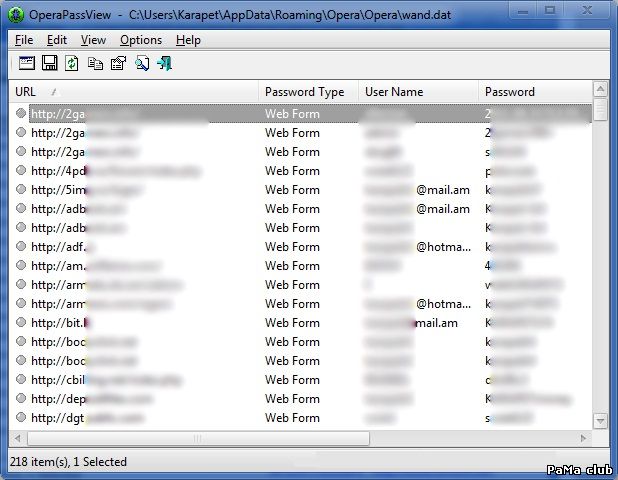The width and height of the screenshot is (618, 480).
Task: Open the View menu
Action: click(x=93, y=40)
